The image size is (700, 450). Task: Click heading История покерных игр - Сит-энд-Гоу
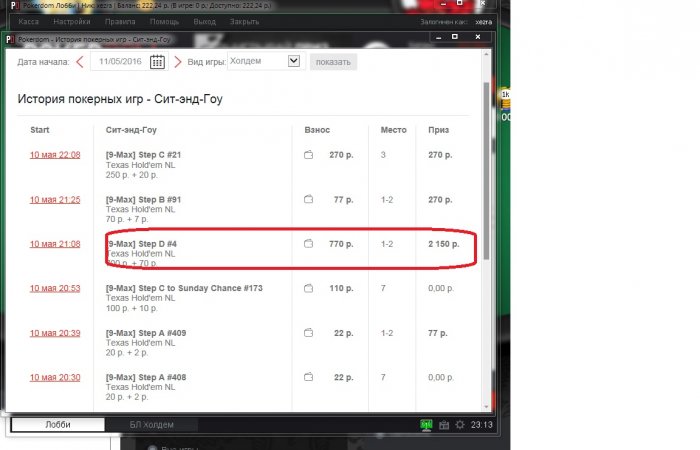click(x=120, y=99)
